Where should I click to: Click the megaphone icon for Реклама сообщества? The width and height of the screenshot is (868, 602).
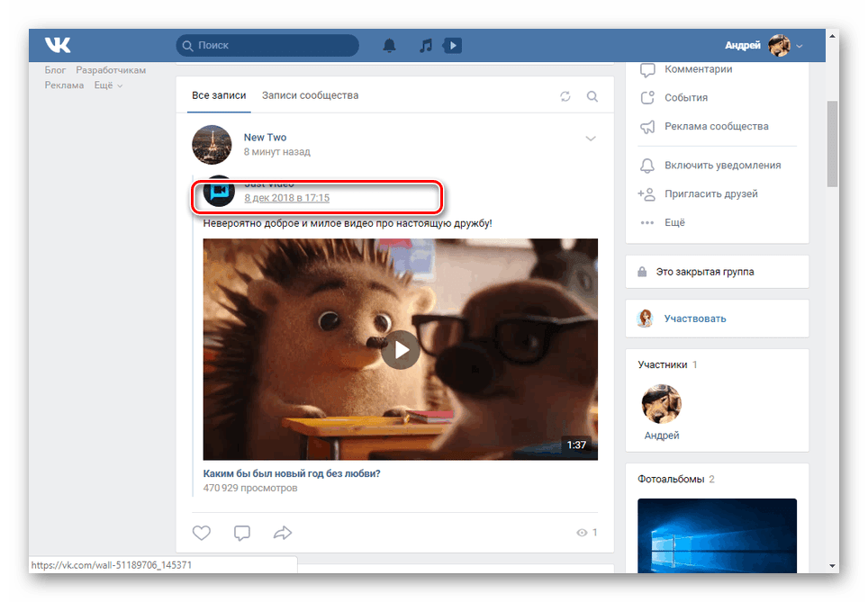pos(647,127)
